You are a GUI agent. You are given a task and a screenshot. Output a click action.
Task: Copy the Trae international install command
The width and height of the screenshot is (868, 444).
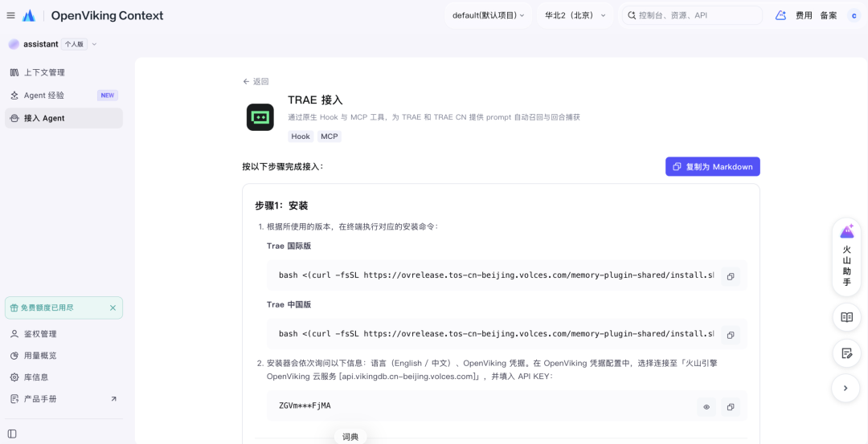730,276
